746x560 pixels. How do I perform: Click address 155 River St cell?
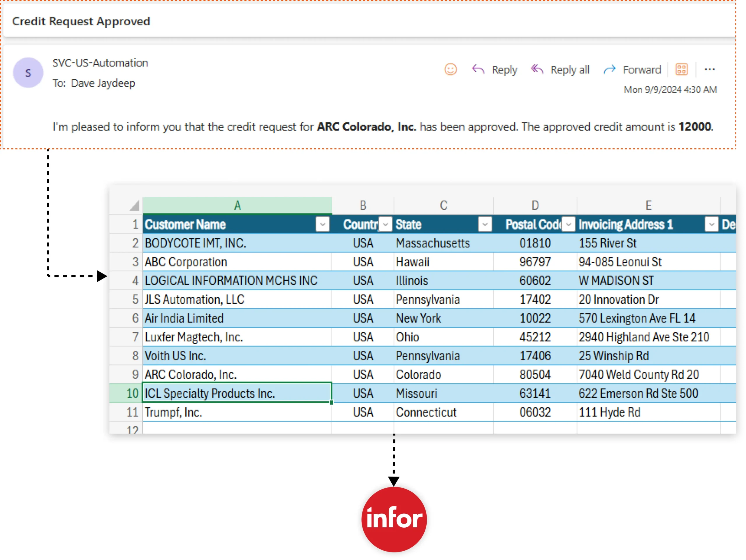649,243
